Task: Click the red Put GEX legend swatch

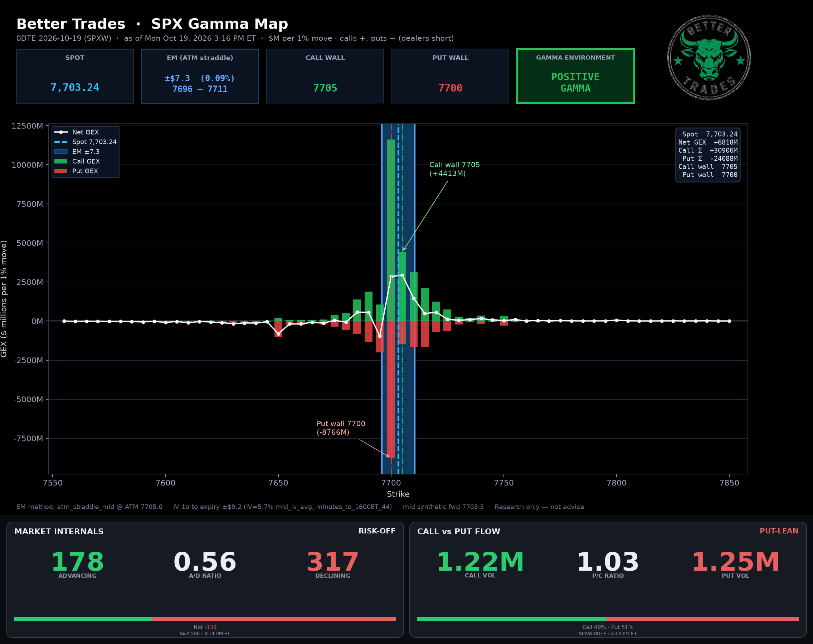Action: 61,171
